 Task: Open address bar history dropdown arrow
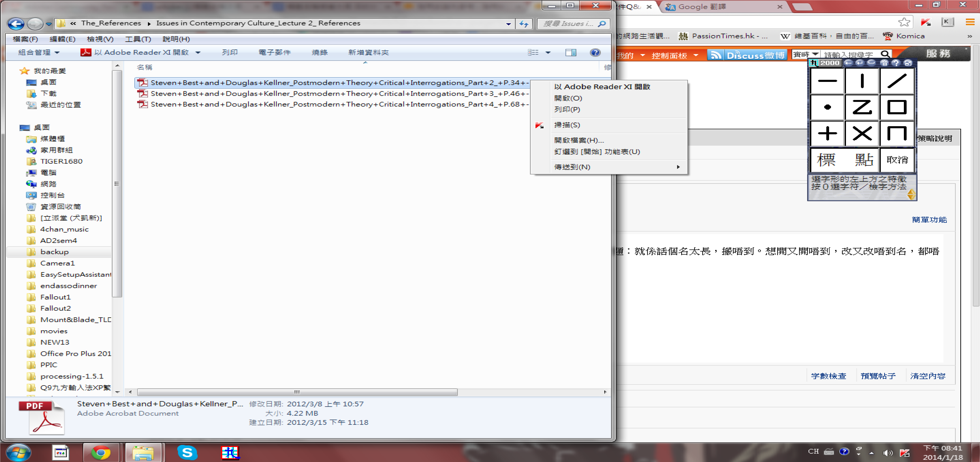(508, 24)
